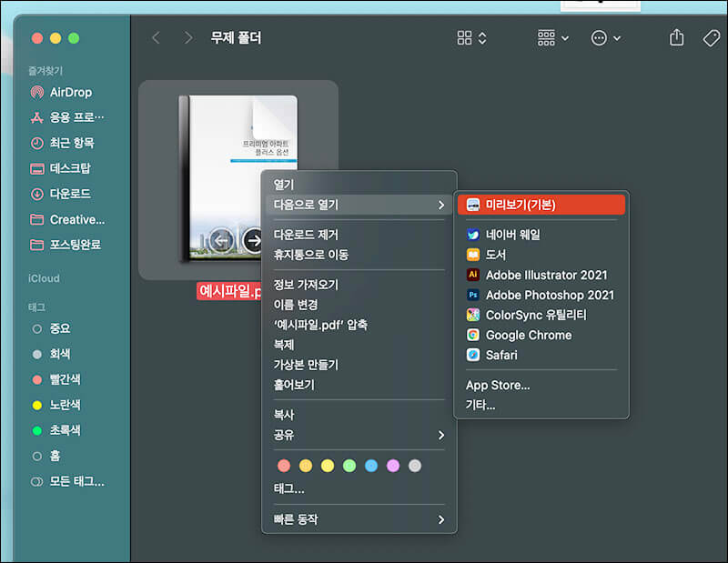Open the file with Adobe Illustrator 2021
Screen dimensions: 728x563
pos(541,275)
